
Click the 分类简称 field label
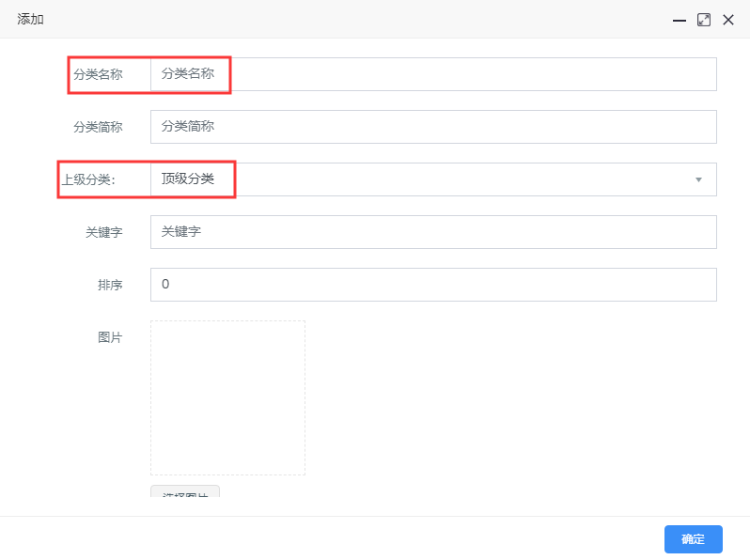(x=98, y=127)
